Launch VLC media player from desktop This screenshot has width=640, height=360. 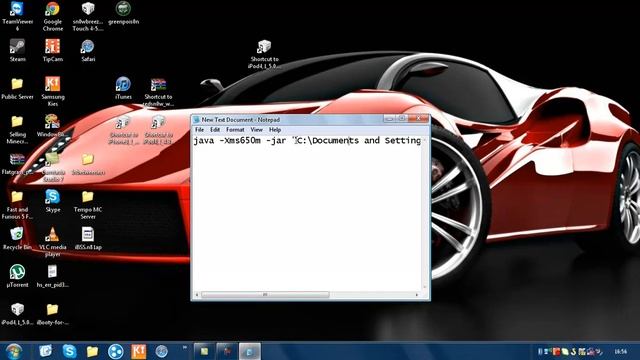pyautogui.click(x=53, y=242)
